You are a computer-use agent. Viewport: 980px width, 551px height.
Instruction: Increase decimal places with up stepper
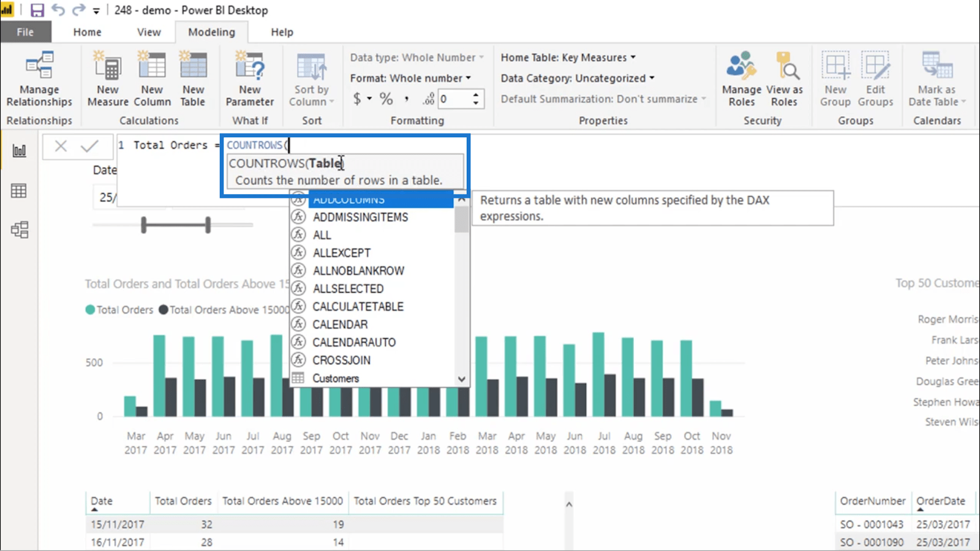476,94
